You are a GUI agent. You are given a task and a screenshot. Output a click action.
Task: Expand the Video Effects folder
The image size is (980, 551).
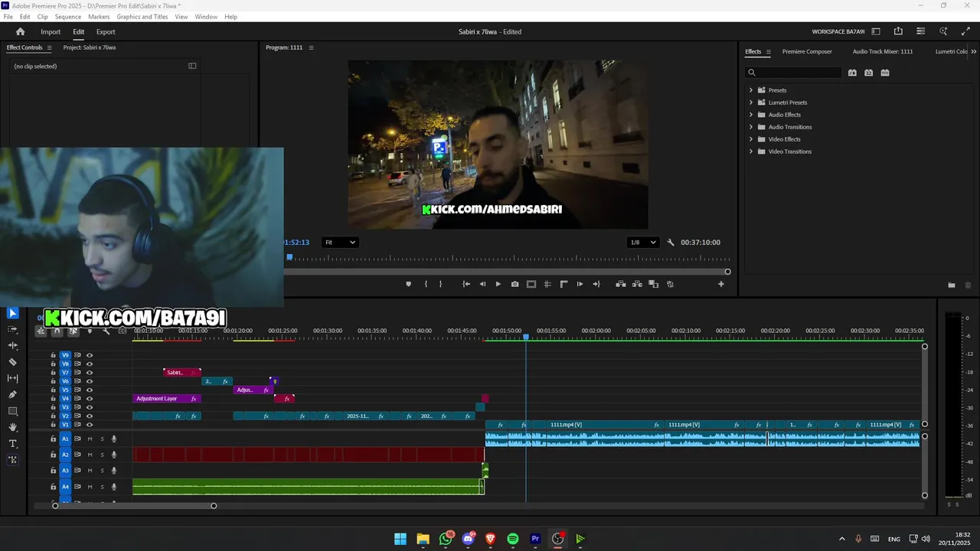[x=751, y=139]
